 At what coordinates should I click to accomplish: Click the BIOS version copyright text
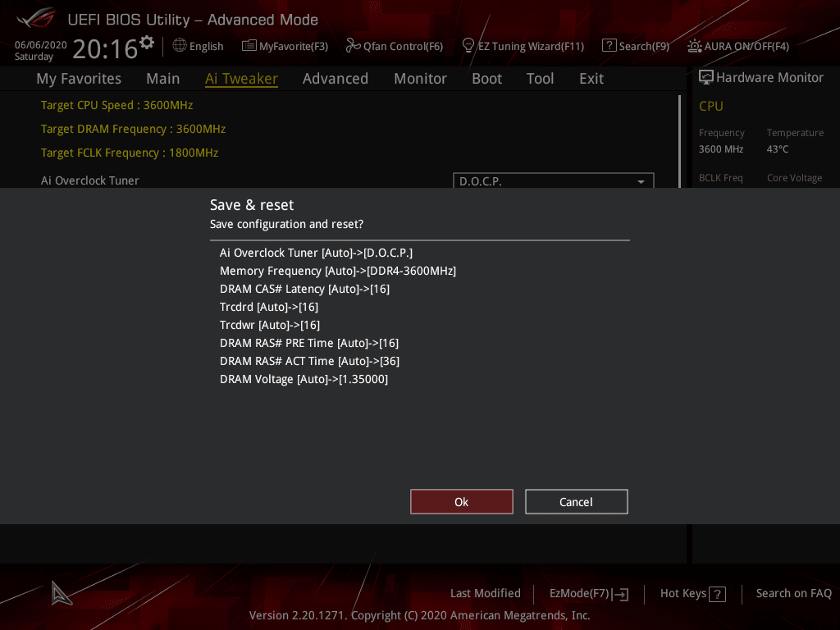coord(419,615)
